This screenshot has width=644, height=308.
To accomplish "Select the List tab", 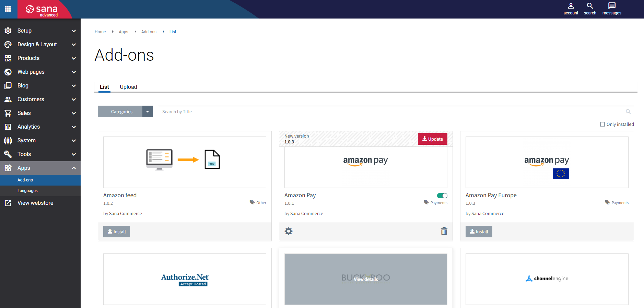I will [104, 87].
